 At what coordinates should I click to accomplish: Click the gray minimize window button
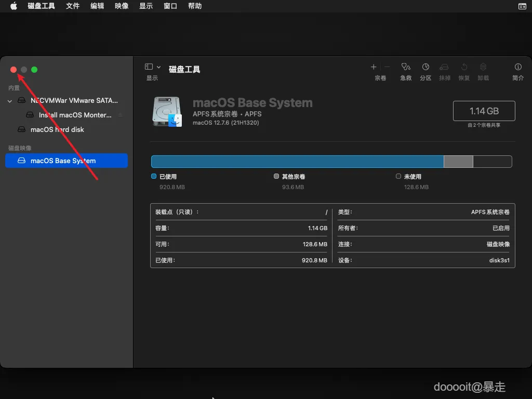point(24,70)
